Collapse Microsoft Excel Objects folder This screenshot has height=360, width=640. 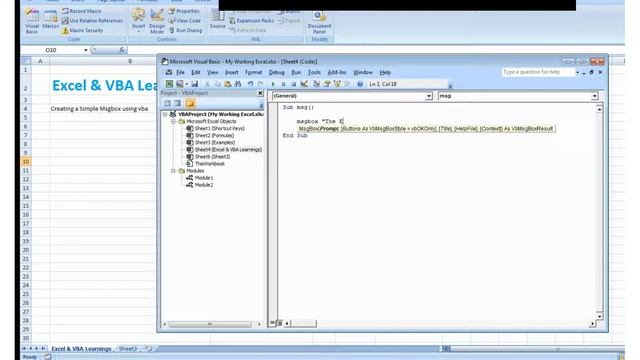(173, 121)
